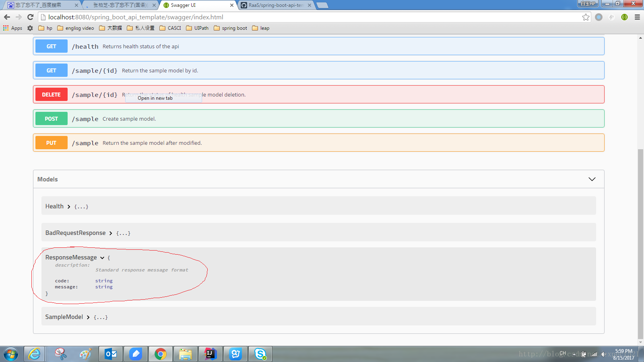Click the music note extension icon

click(x=611, y=17)
